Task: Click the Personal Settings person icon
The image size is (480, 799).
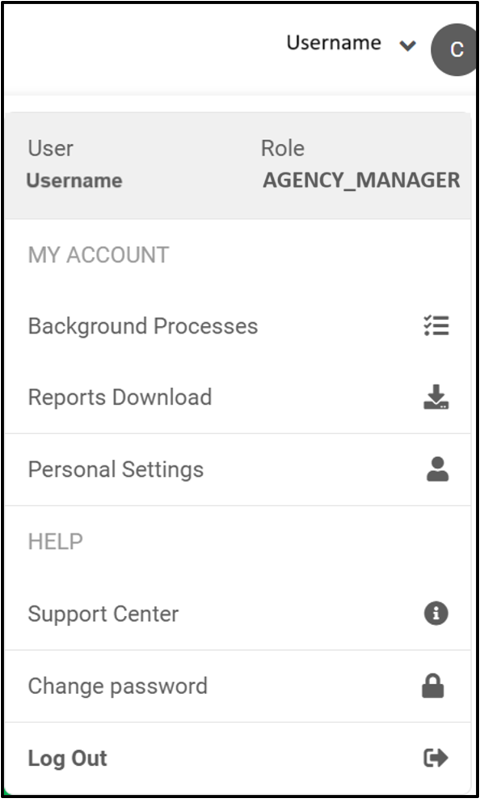Action: tap(437, 469)
